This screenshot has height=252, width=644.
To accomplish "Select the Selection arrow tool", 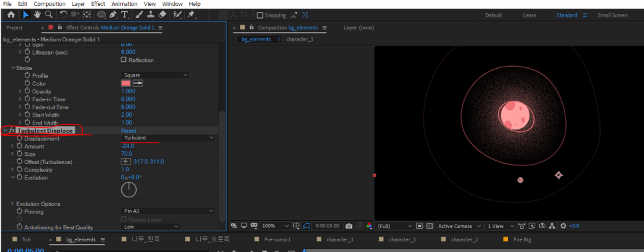I will click(x=25, y=15).
